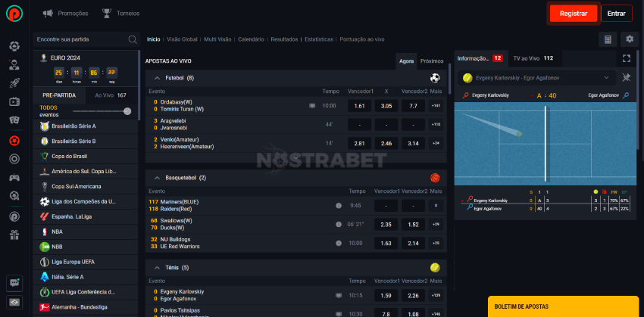
Task: Click the Encontre sua partida search field
Action: (x=86, y=39)
